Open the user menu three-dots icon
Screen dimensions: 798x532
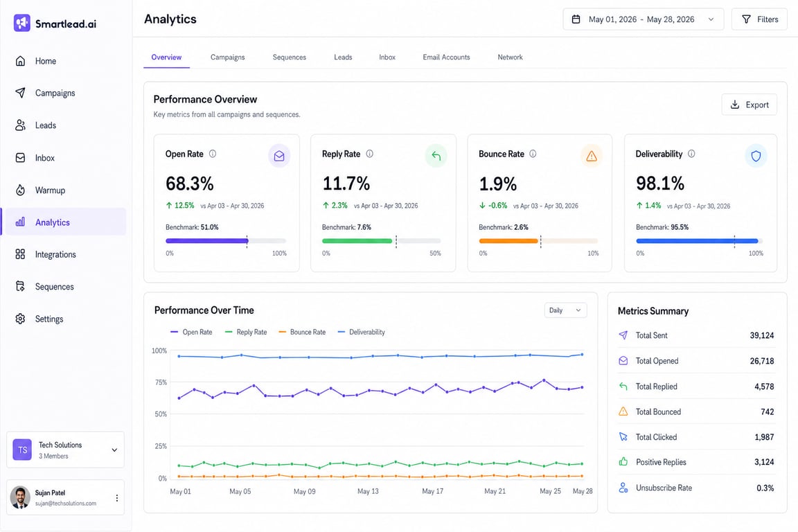pos(117,498)
